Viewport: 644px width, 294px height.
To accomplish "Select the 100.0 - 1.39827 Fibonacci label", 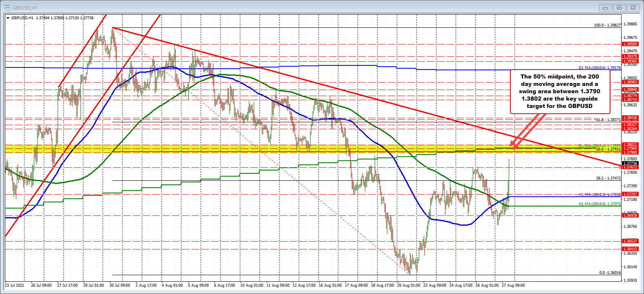I will pyautogui.click(x=607, y=25).
